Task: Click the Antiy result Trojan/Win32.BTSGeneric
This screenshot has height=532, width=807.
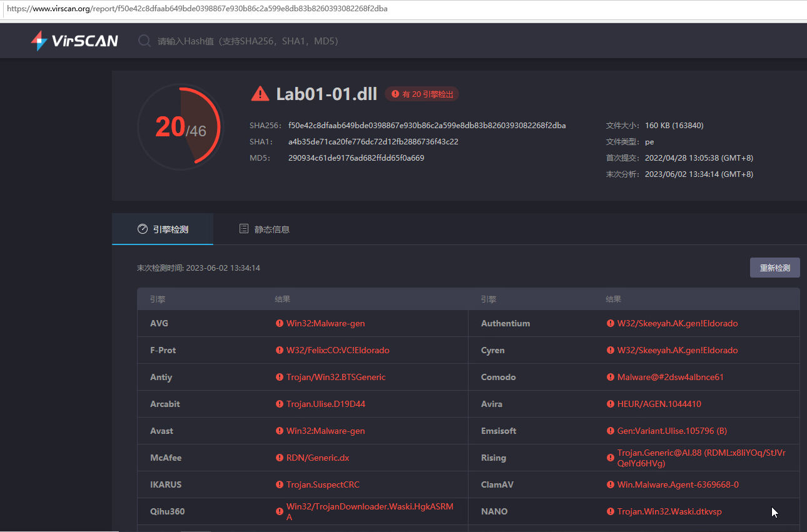Action: [336, 378]
